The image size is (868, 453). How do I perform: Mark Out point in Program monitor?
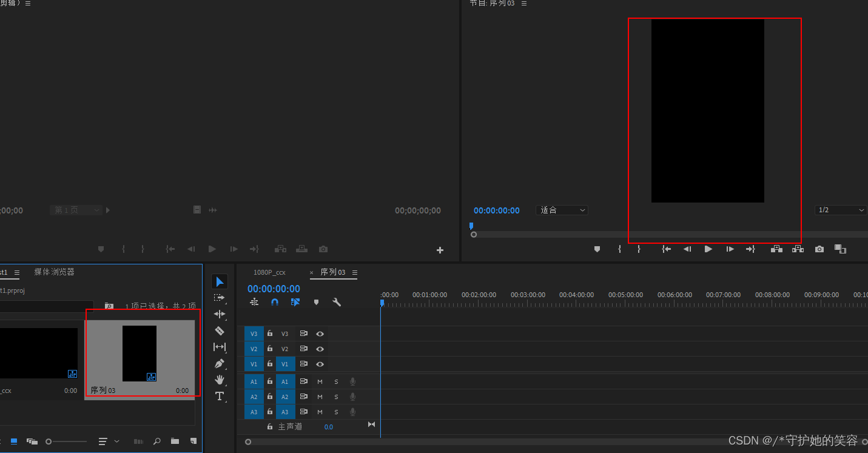click(x=639, y=249)
